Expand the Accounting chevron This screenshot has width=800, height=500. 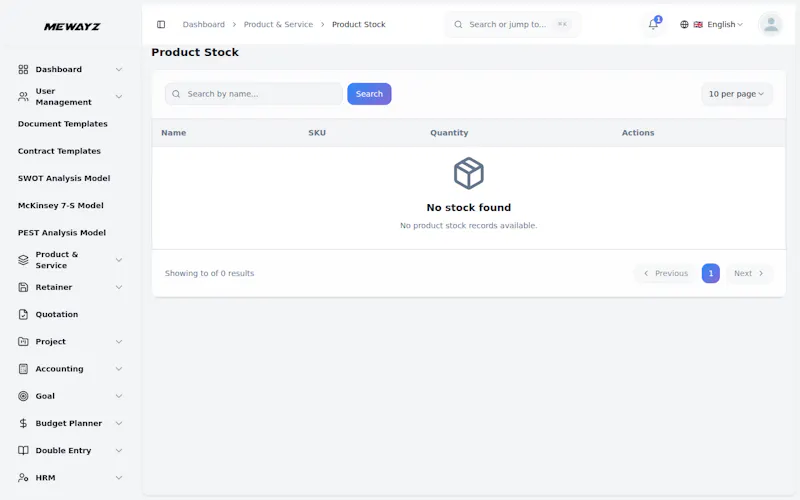[119, 369]
